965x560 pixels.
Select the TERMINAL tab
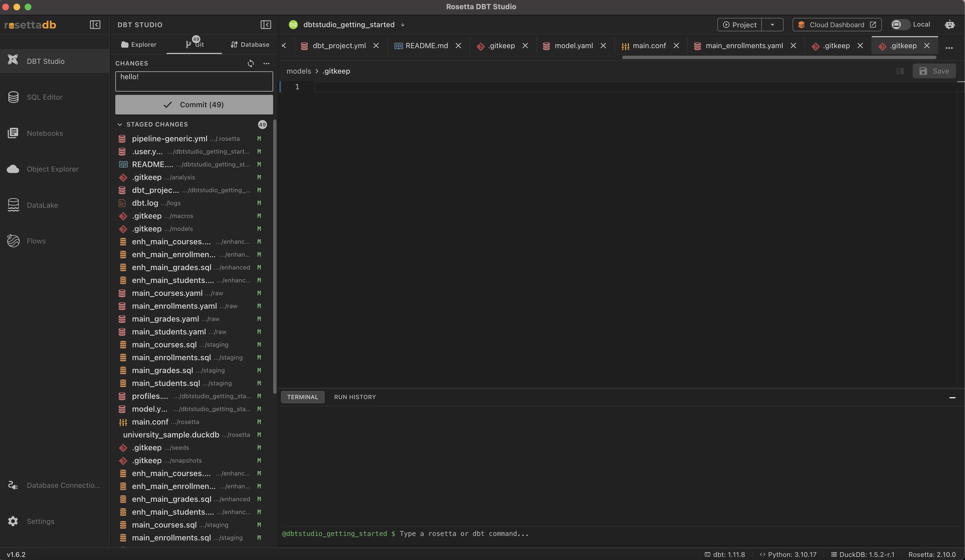pos(303,397)
